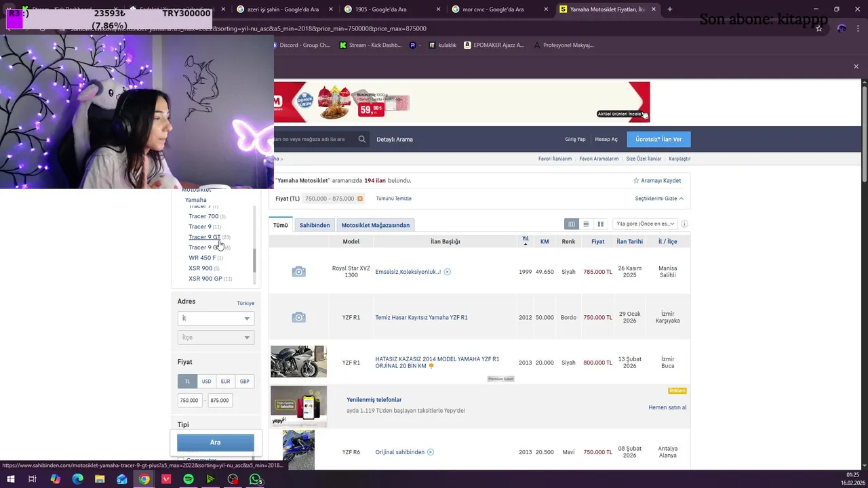
Task: Open the Giriş Yap login link
Action: pyautogui.click(x=575, y=139)
